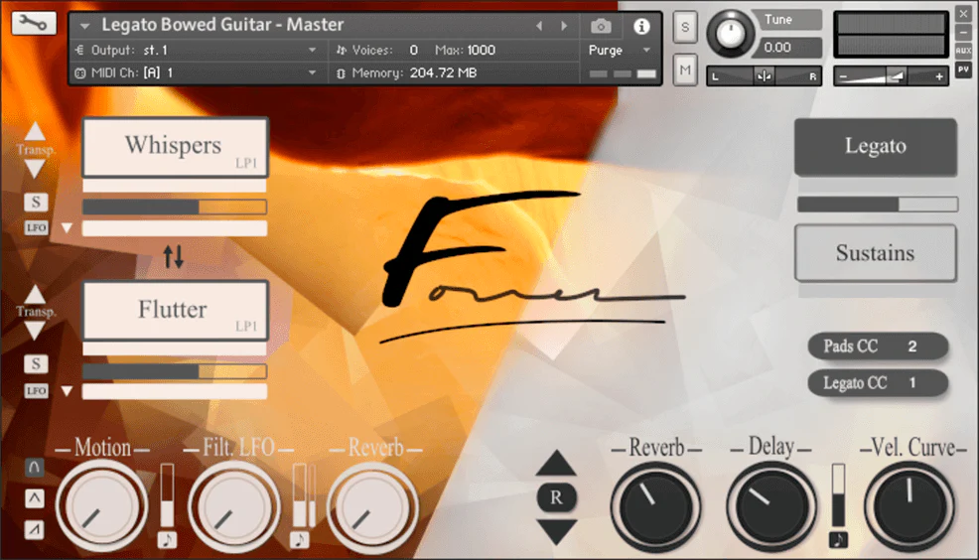This screenshot has width=979, height=560.
Task: Select the triangle LFO shape icon
Action: (35, 498)
